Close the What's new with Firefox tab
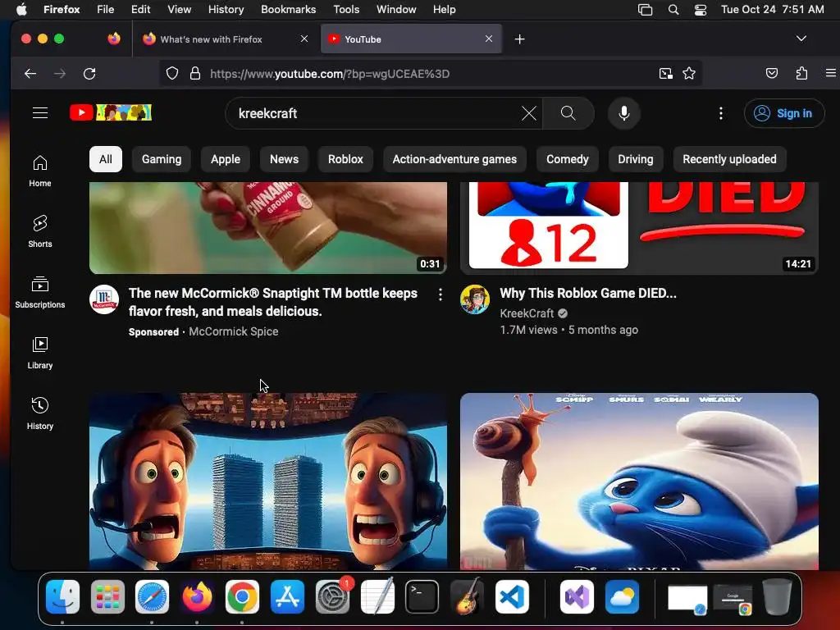 [x=304, y=39]
